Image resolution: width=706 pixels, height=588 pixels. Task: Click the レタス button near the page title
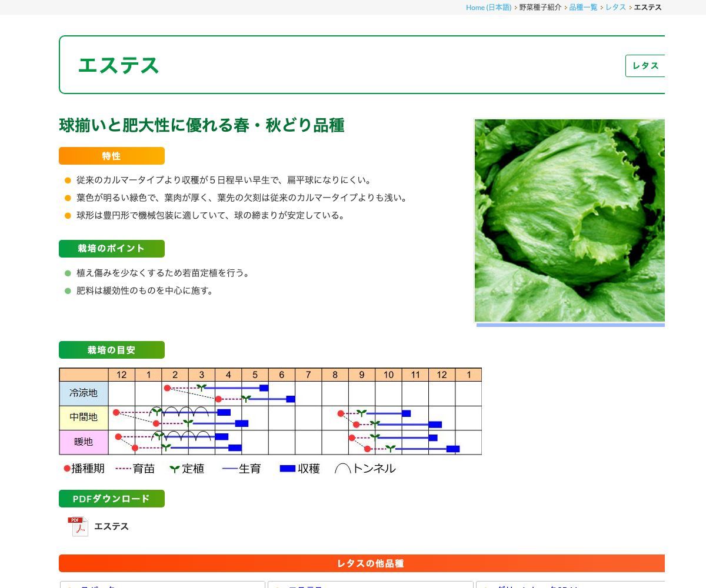[645, 66]
